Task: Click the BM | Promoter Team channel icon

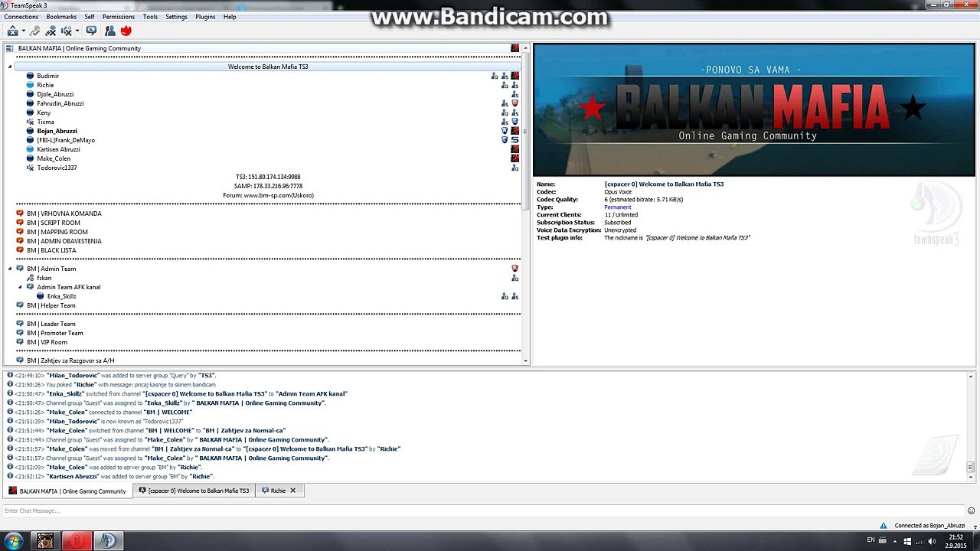Action: pos(20,333)
